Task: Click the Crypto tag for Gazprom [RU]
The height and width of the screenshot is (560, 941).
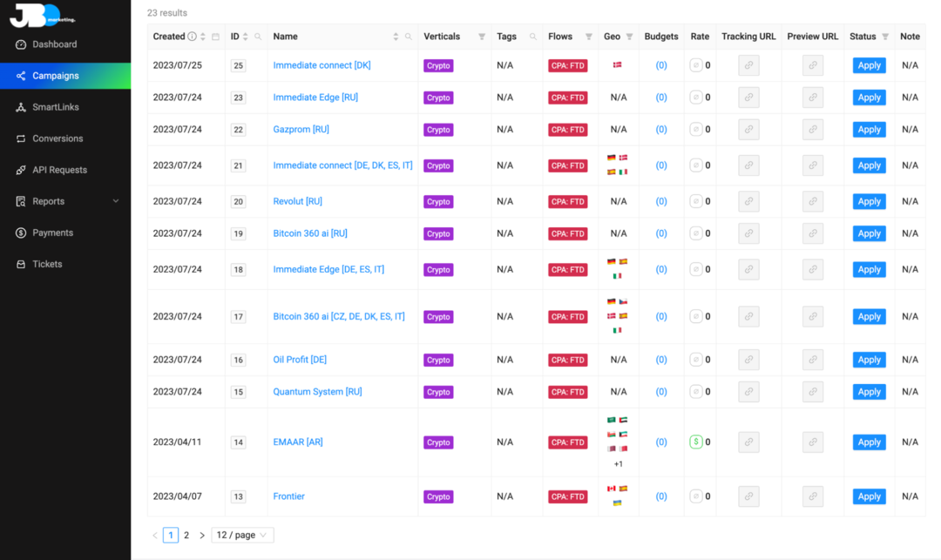Action: (x=438, y=130)
